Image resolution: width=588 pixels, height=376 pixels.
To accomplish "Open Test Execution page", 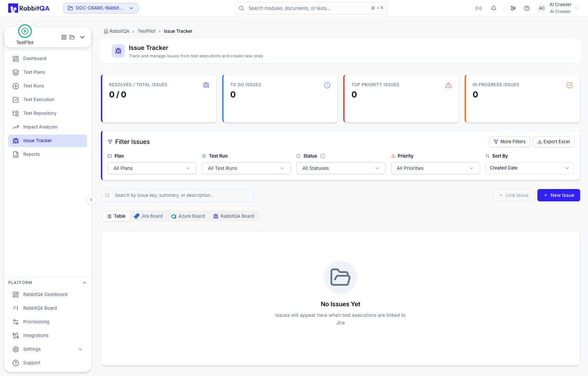I will click(x=48, y=99).
